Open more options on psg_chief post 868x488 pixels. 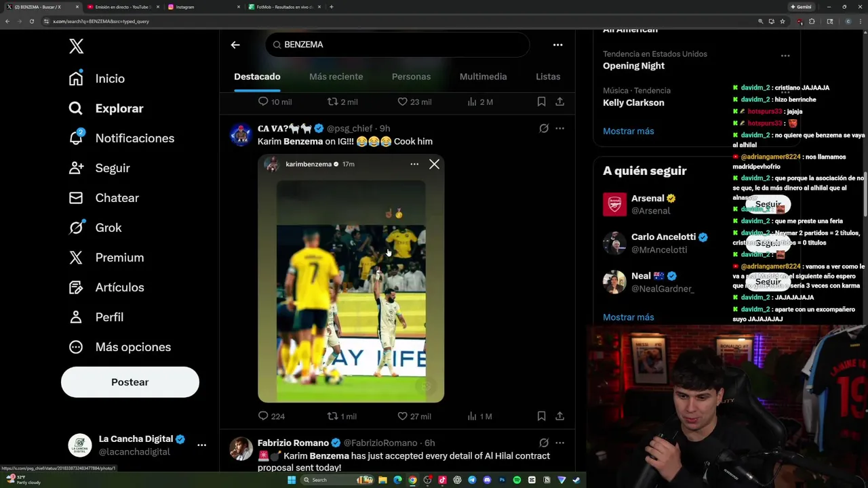point(559,128)
